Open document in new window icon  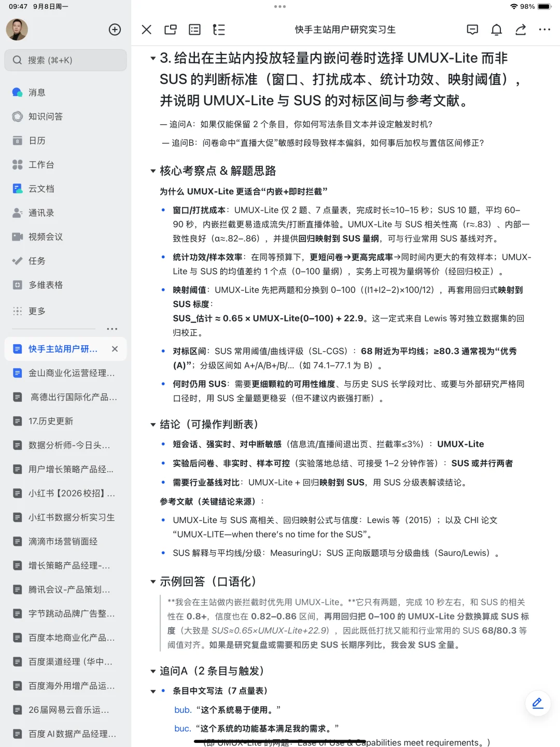pyautogui.click(x=171, y=30)
